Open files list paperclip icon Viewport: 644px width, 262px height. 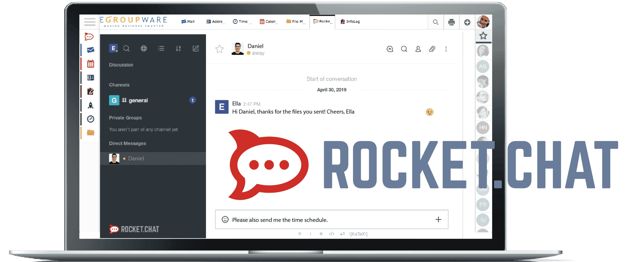point(432,49)
